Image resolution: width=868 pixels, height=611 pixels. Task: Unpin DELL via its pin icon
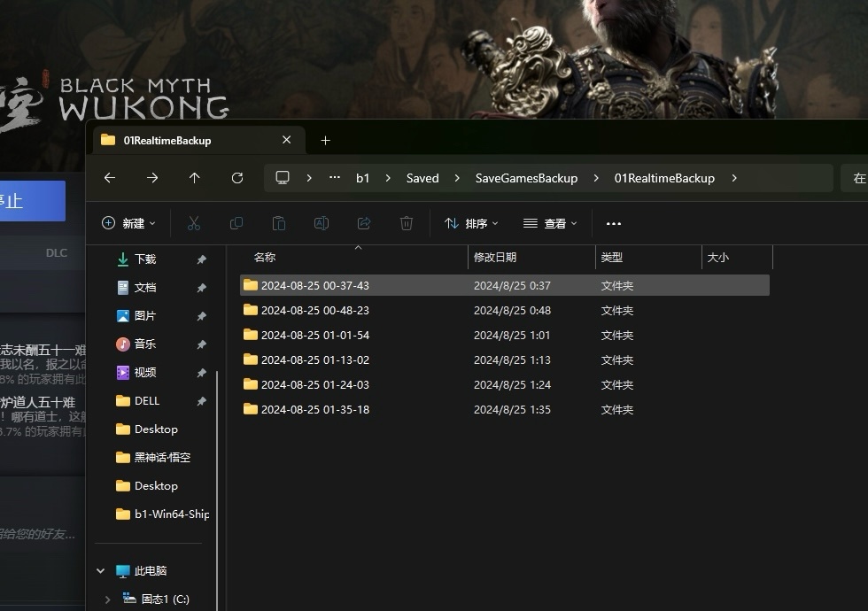[x=202, y=400]
